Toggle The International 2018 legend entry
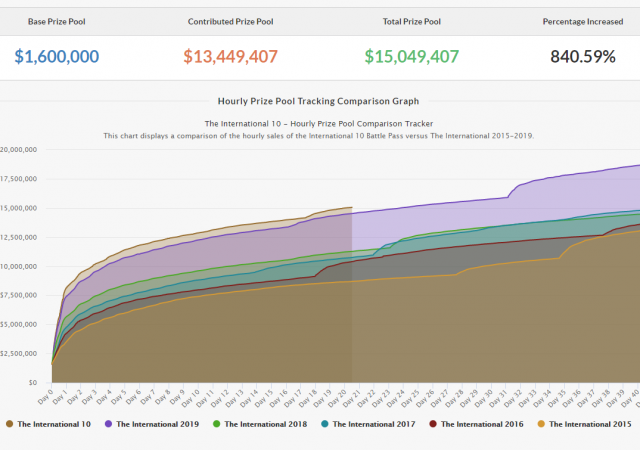The height and width of the screenshot is (450, 640). (x=265, y=424)
